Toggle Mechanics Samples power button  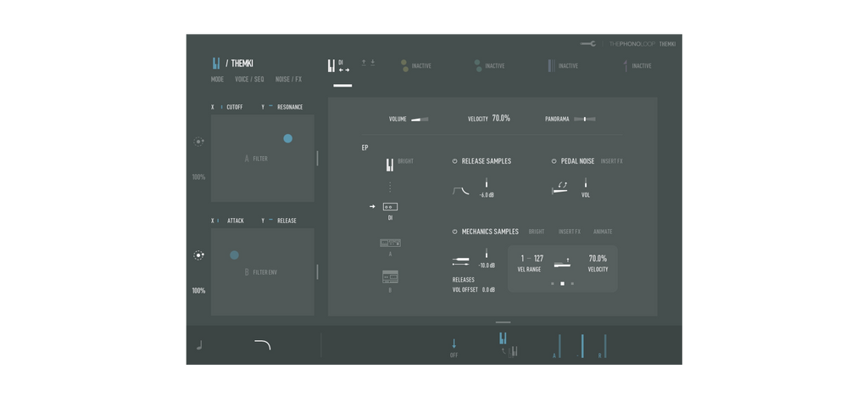[455, 232]
